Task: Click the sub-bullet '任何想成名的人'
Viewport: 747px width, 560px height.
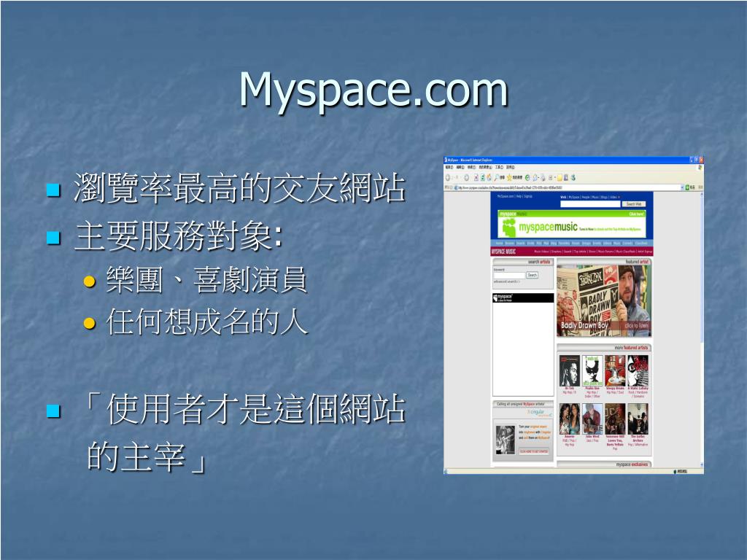Action: [x=206, y=322]
